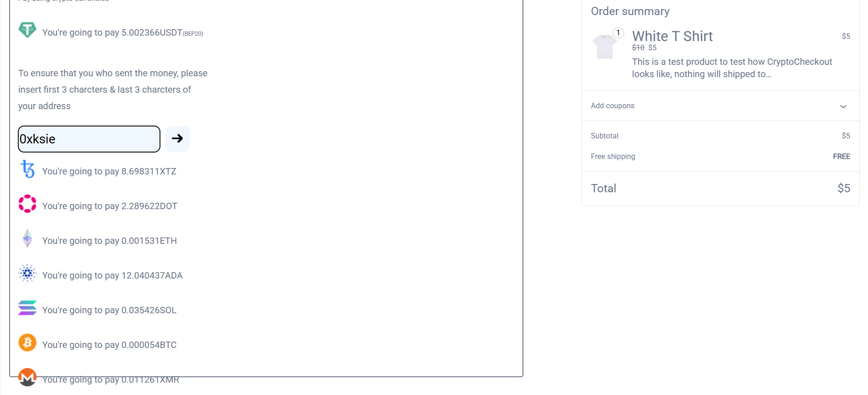Choose the Solana SOL coin icon
The width and height of the screenshot is (868, 395).
pos(27,308)
